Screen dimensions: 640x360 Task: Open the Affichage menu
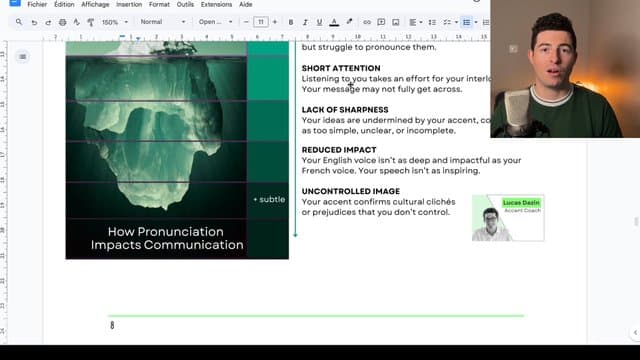coord(95,4)
